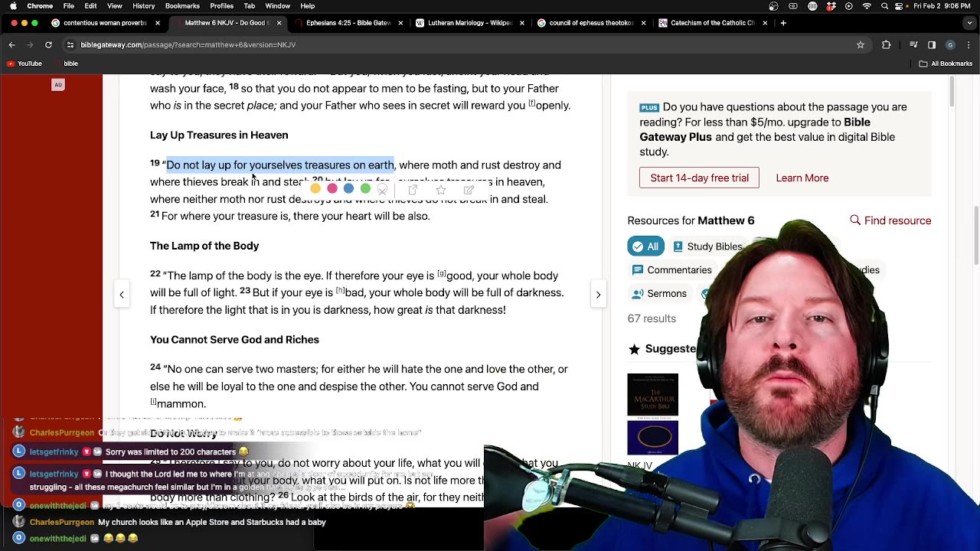980x551 pixels.
Task: Switch to Lutheran Mariology Wikipedia tab
Action: click(x=469, y=23)
